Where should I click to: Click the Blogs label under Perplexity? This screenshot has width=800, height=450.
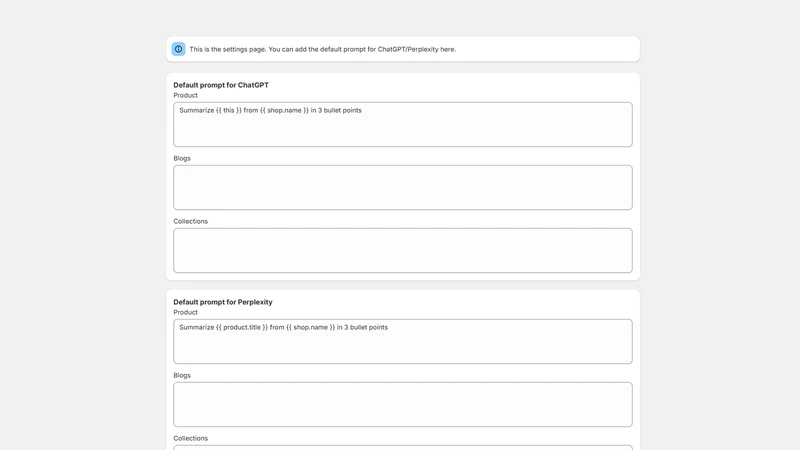pyautogui.click(x=182, y=376)
